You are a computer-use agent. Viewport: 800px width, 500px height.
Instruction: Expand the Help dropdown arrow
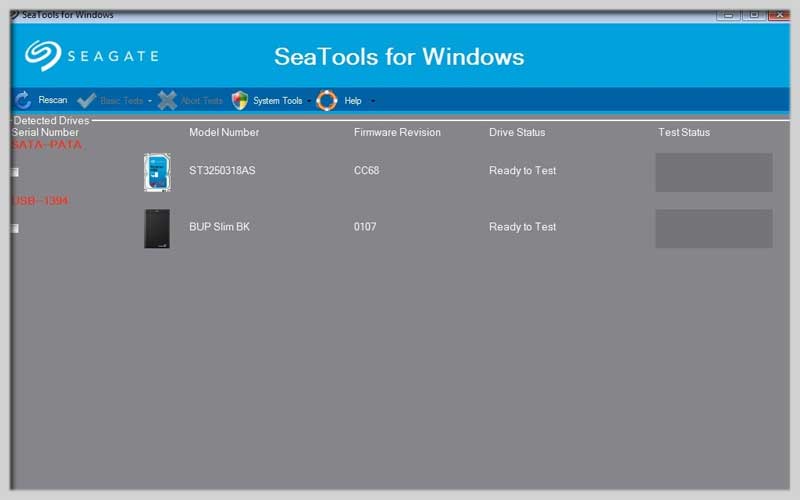click(373, 101)
